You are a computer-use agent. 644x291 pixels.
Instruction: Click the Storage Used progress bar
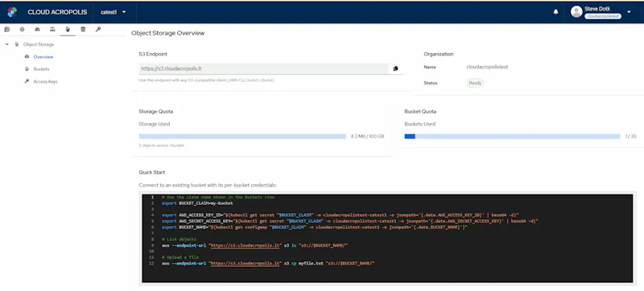click(x=243, y=137)
